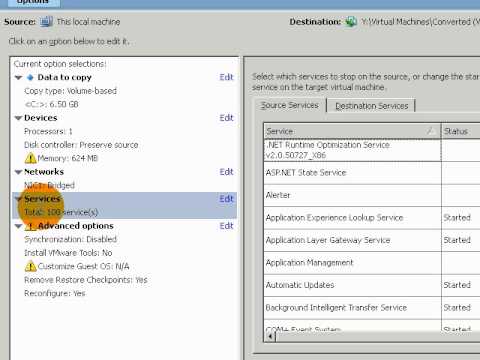Screen dimensions: 480x360
Task: Click Disk controller: Preserve source entry
Action: pyautogui.click(x=81, y=145)
